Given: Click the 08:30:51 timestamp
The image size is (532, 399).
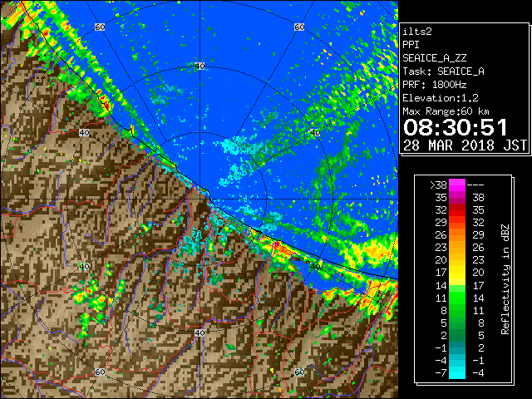Looking at the screenshot, I should pyautogui.click(x=456, y=127).
